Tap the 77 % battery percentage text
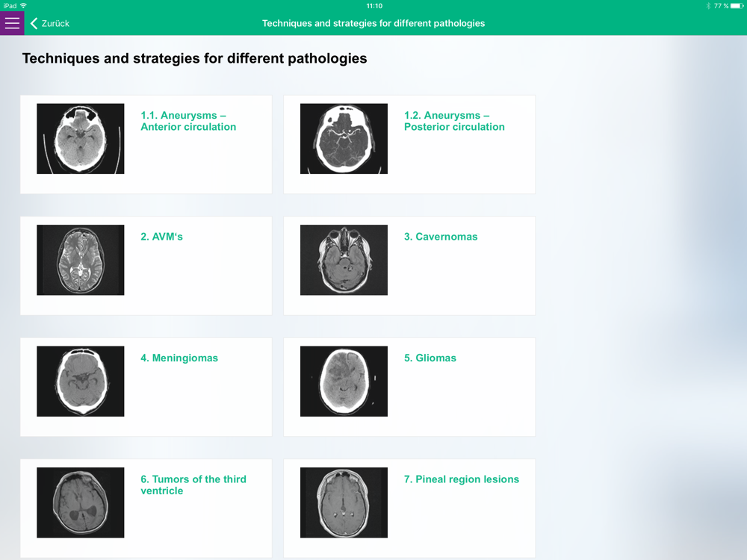Screen dimensions: 747x560 coord(721,6)
